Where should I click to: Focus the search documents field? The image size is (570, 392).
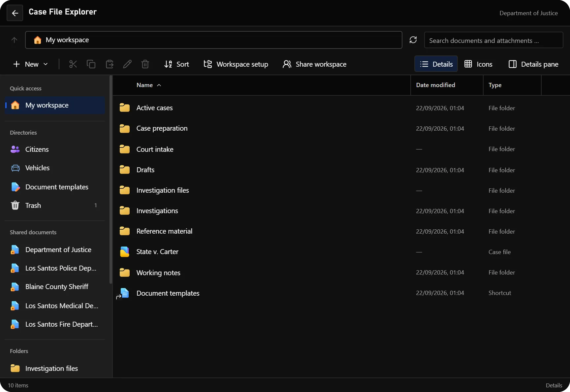click(493, 40)
